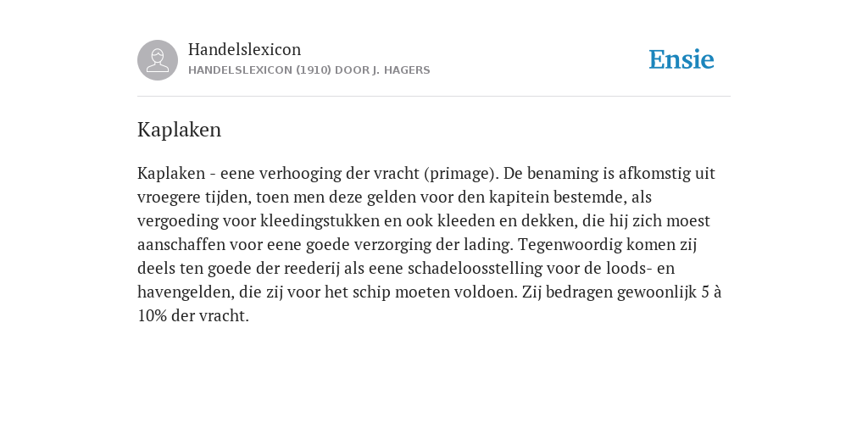Click the gray author avatar icon
The height and width of the screenshot is (434, 868).
[158, 60]
